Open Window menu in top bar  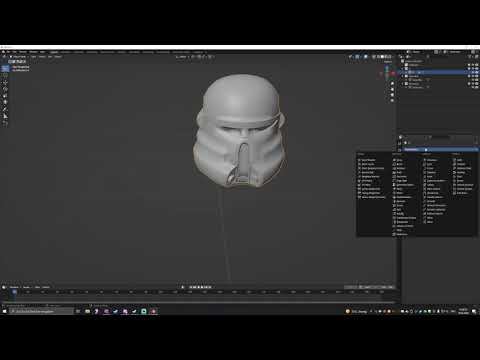point(33,52)
